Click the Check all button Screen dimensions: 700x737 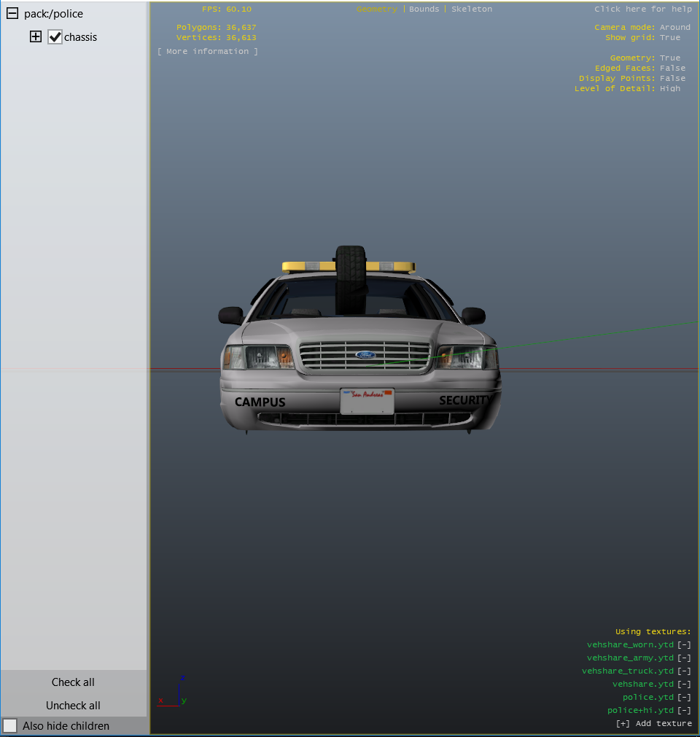73,682
